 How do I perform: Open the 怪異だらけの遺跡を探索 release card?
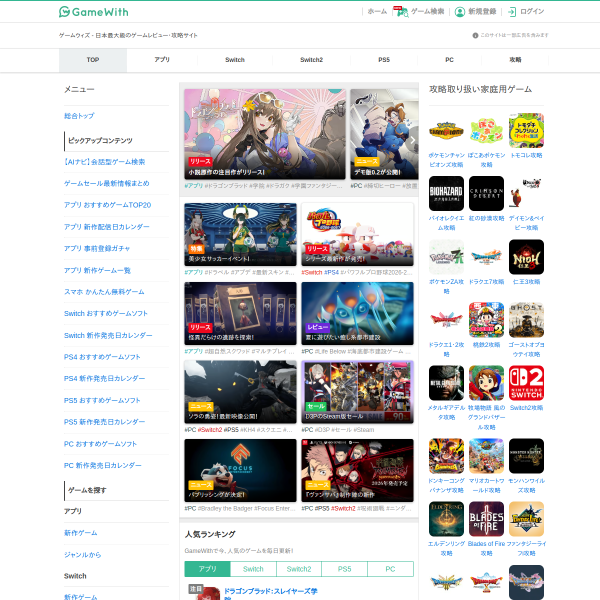point(240,313)
